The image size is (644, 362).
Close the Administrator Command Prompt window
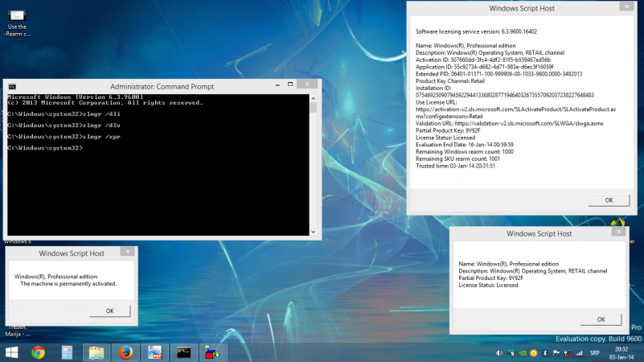307,84
